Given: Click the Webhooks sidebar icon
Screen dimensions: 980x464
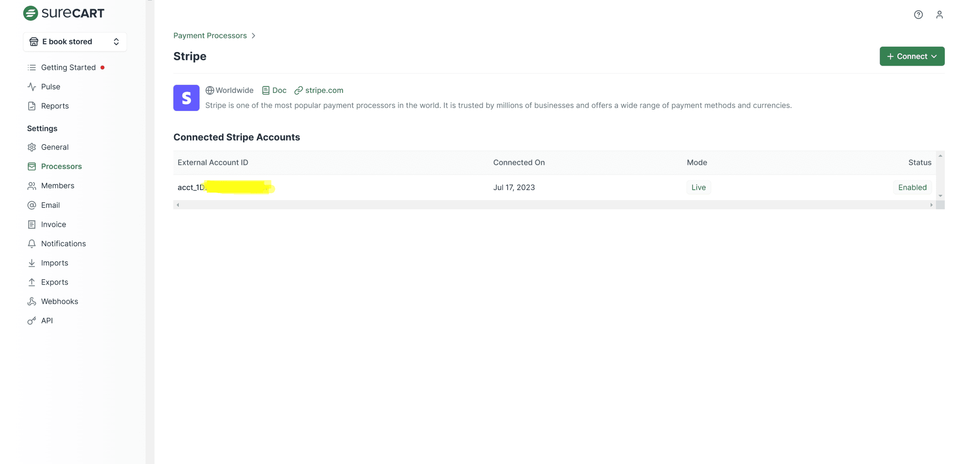Looking at the screenshot, I should 32,301.
